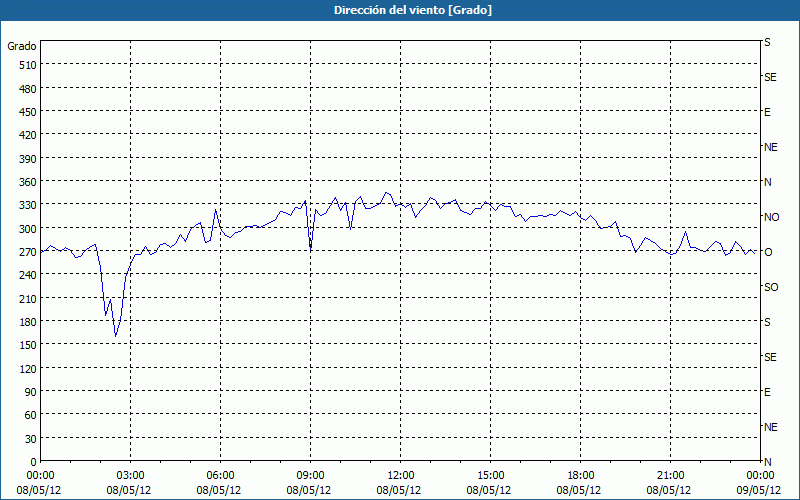Click the 0 y-axis tick label
The height and width of the screenshot is (500, 800).
click(x=34, y=462)
